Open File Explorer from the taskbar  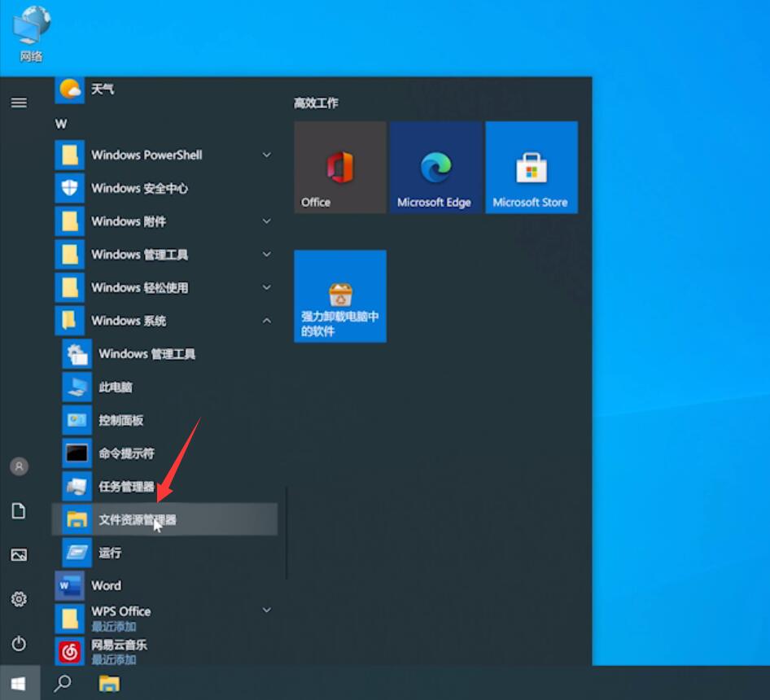point(109,683)
